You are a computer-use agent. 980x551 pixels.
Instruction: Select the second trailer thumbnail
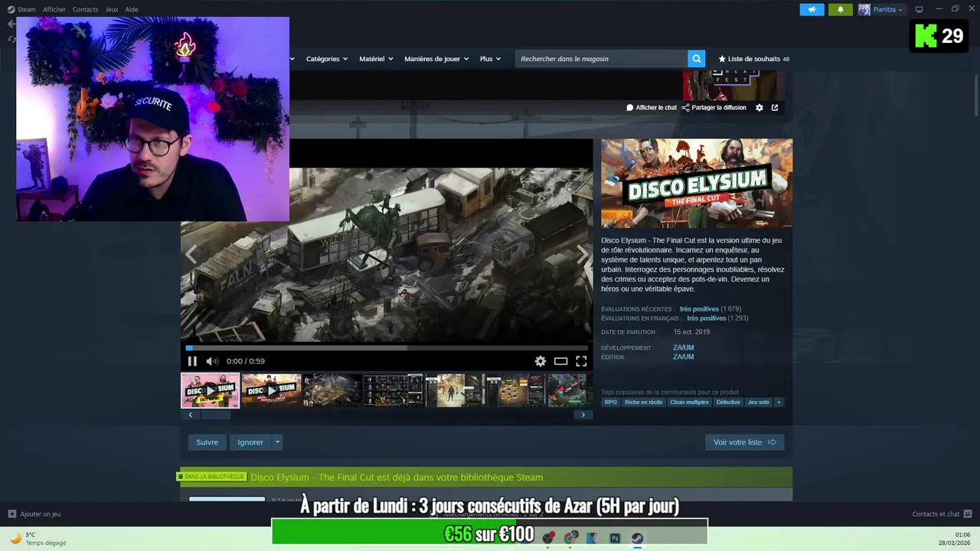coord(271,390)
